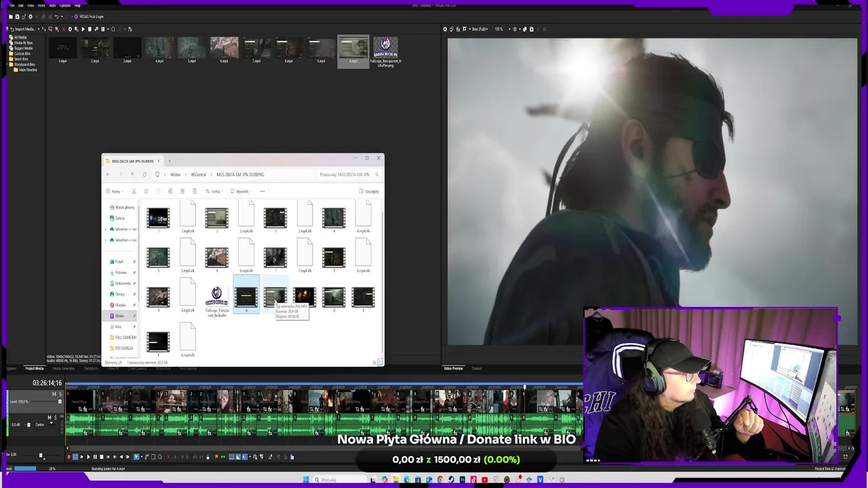Open a new tab in File Explorer
This screenshot has width=868, height=488.
(x=170, y=161)
